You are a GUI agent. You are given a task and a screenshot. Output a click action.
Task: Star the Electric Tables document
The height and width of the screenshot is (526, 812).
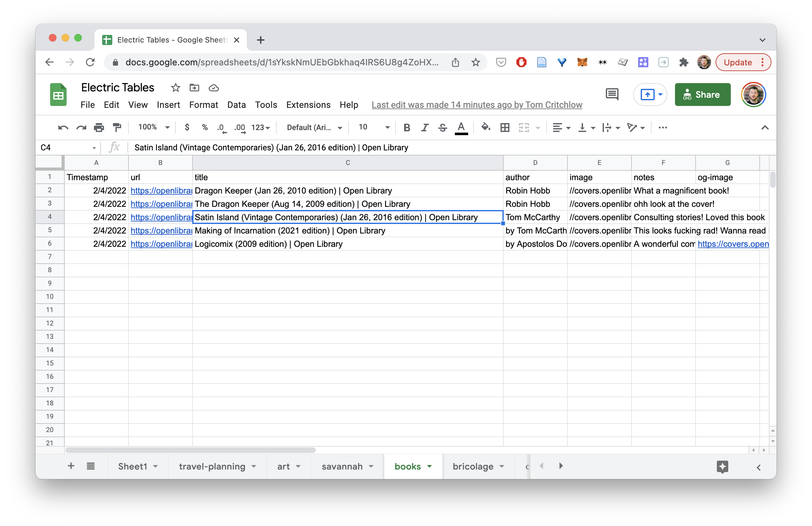175,88
